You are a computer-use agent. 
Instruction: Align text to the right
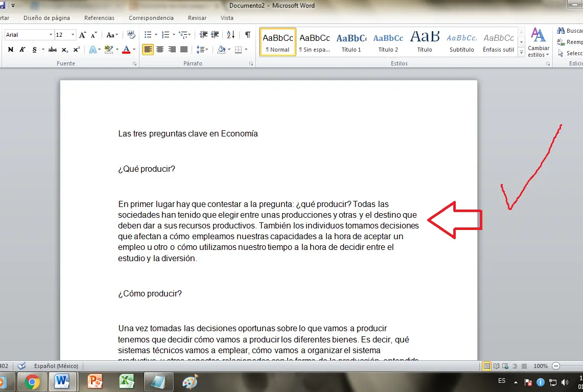coord(172,50)
